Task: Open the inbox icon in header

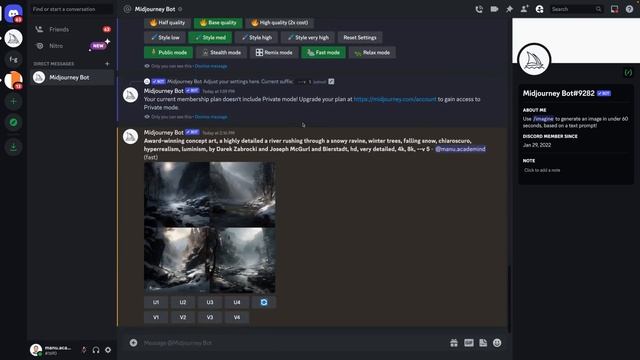Action: point(614,9)
